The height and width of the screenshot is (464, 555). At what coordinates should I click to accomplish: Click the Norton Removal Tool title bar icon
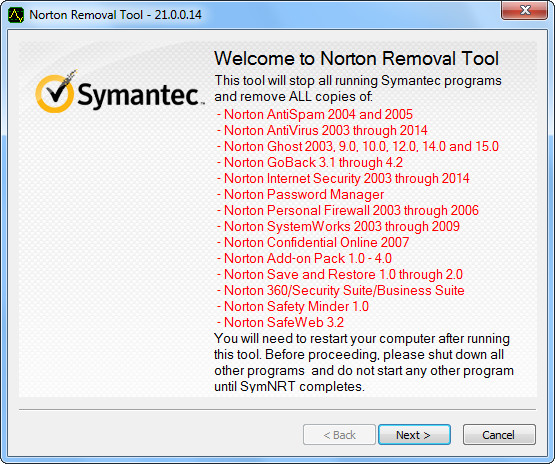point(16,15)
